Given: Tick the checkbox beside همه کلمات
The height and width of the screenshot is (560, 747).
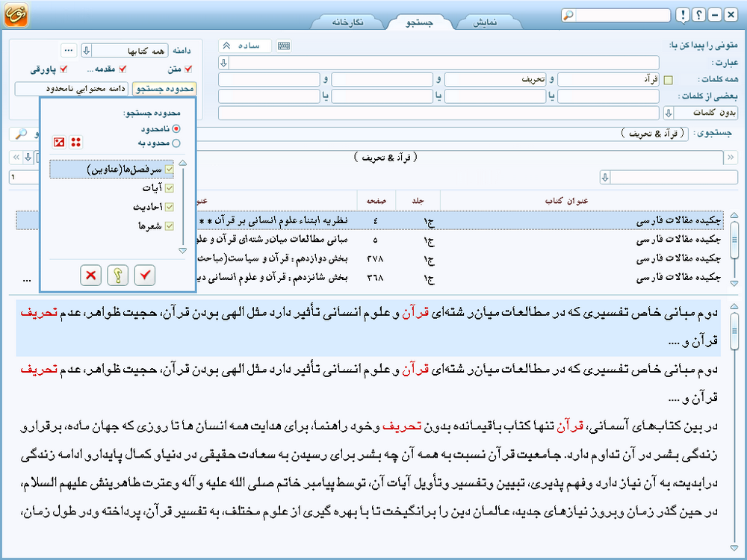Looking at the screenshot, I should (669, 80).
